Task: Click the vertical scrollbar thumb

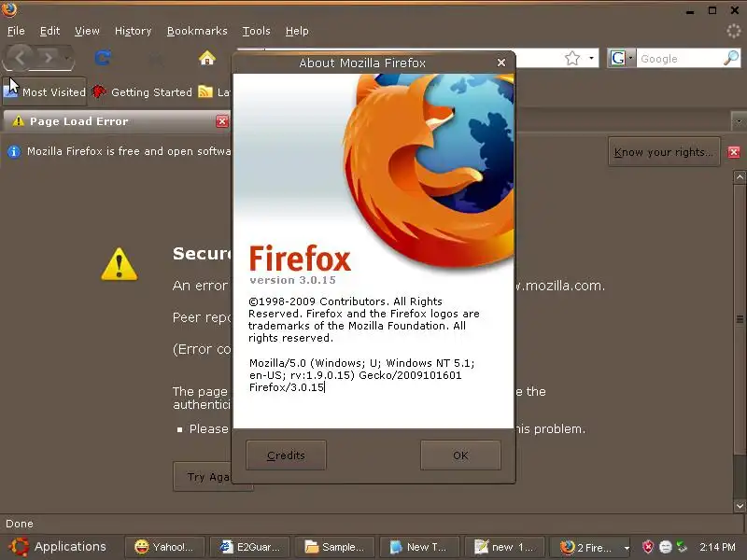Action: (x=740, y=319)
